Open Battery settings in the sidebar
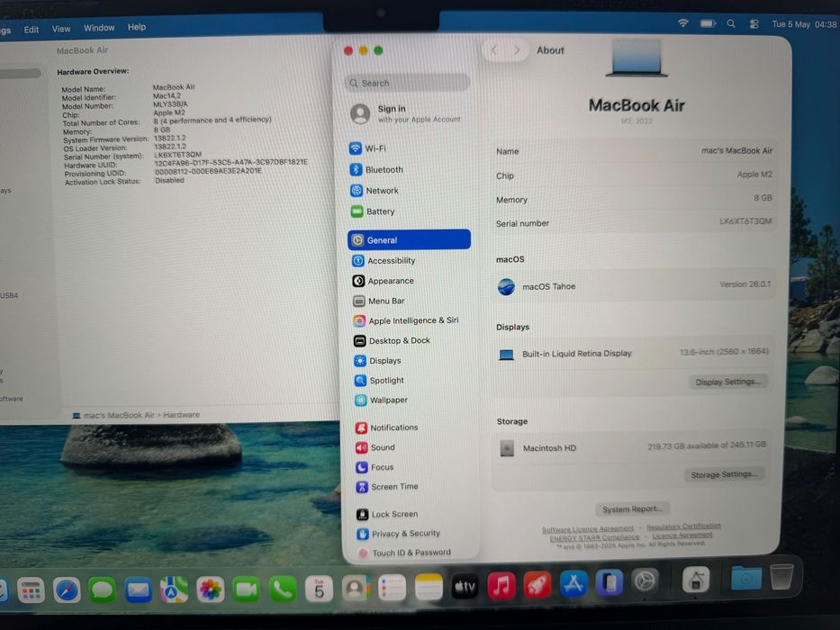This screenshot has height=630, width=840. point(373,211)
